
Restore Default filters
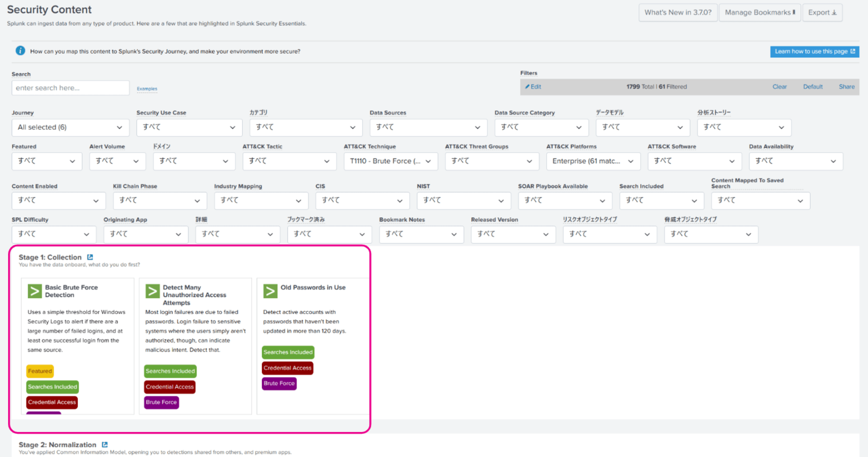tap(813, 86)
